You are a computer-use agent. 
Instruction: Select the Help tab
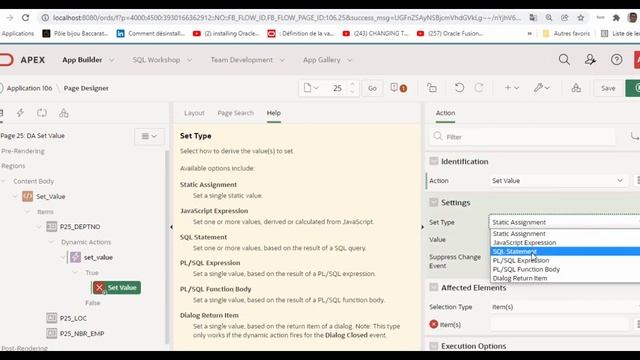[273, 113]
